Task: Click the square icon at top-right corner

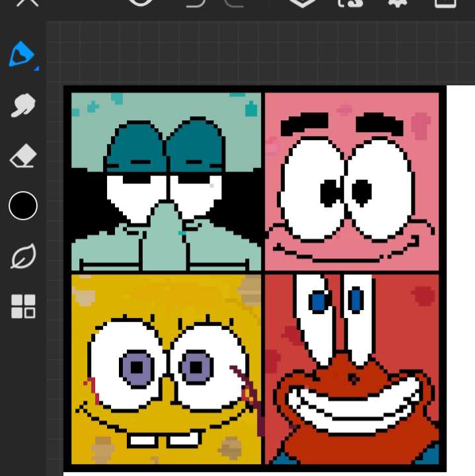Action: (446, 3)
